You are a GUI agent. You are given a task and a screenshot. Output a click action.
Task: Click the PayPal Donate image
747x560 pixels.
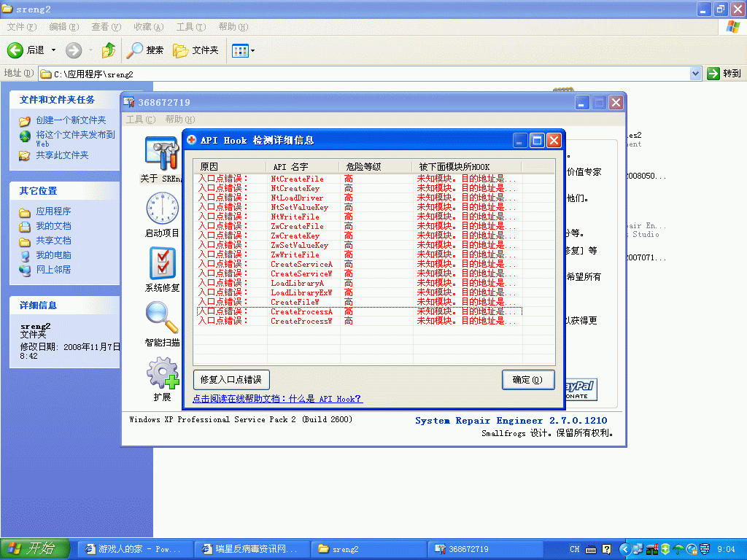tap(581, 389)
